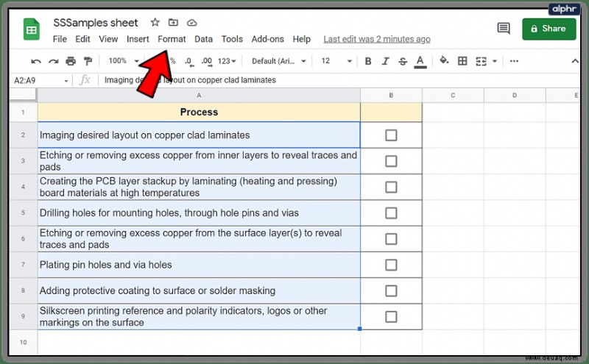The image size is (589, 364).
Task: Select 'Plating pin holes and via holes' cell
Action: point(199,265)
